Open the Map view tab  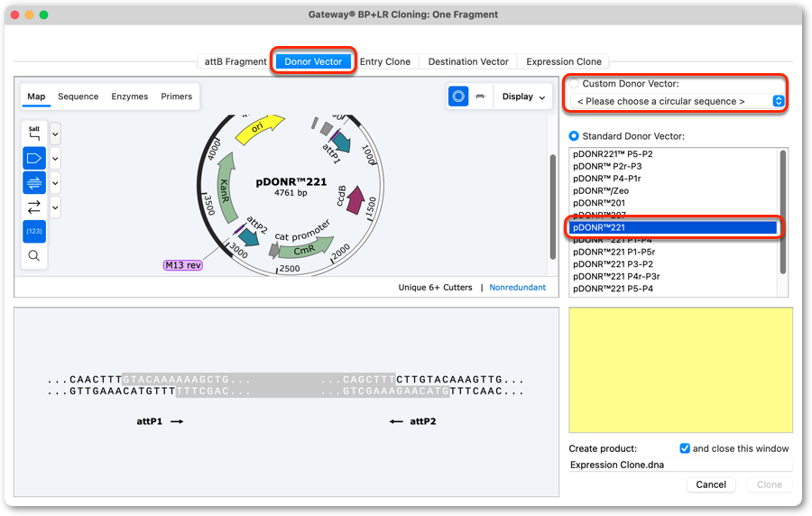(36, 97)
